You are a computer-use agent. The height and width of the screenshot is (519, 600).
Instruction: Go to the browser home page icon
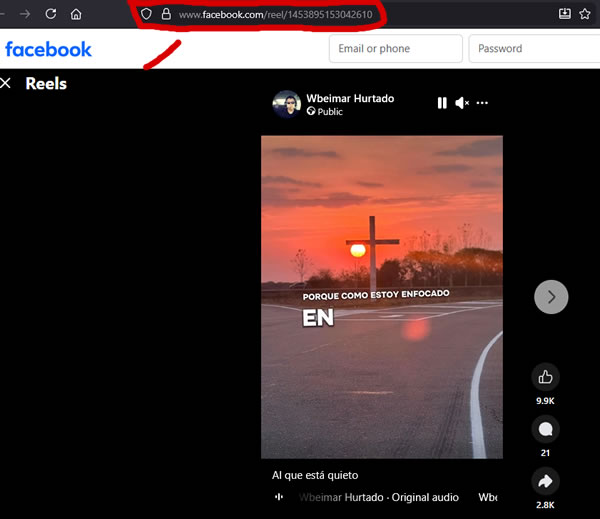(x=76, y=15)
